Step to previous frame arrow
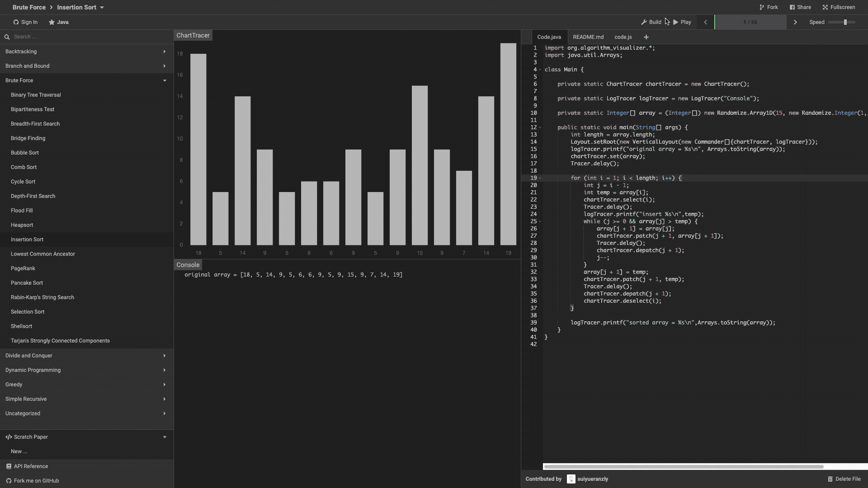 click(x=705, y=22)
